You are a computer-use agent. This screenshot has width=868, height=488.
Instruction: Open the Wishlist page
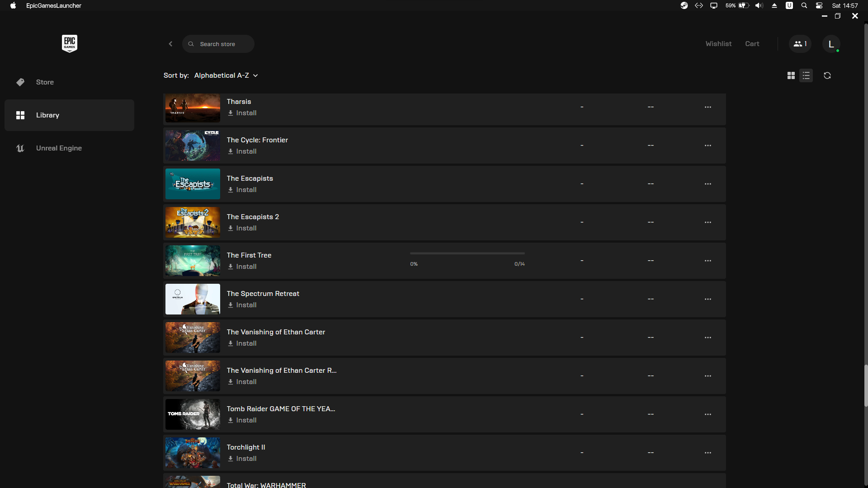pos(718,44)
